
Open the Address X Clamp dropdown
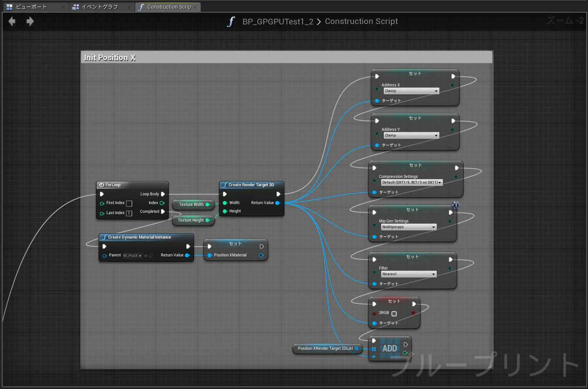pos(411,91)
